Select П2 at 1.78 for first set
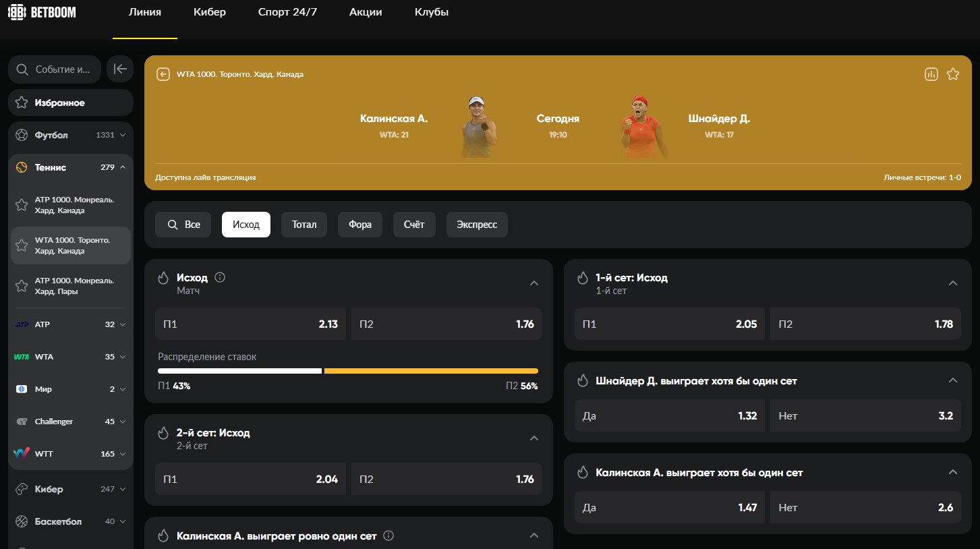The width and height of the screenshot is (980, 549). pos(866,324)
